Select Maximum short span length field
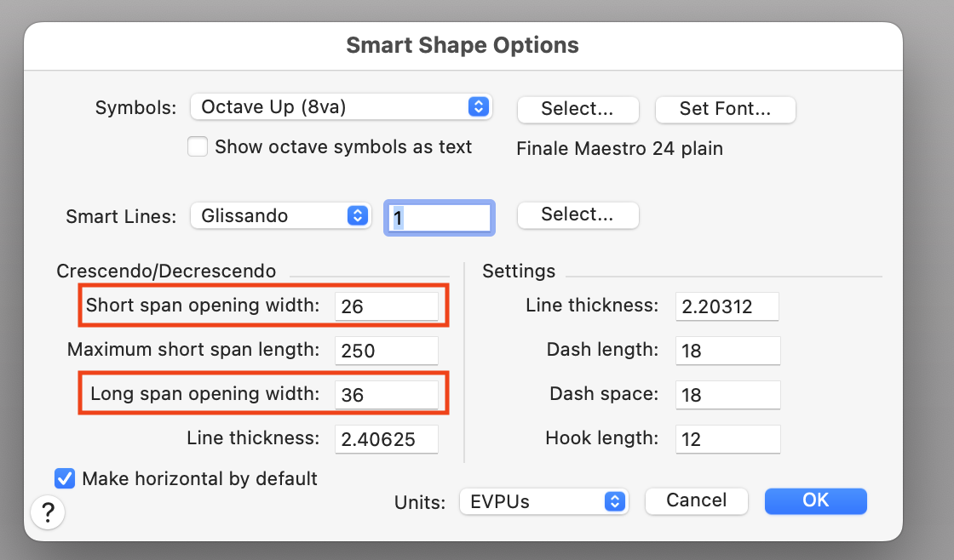Image resolution: width=954 pixels, height=560 pixels. pos(387,351)
